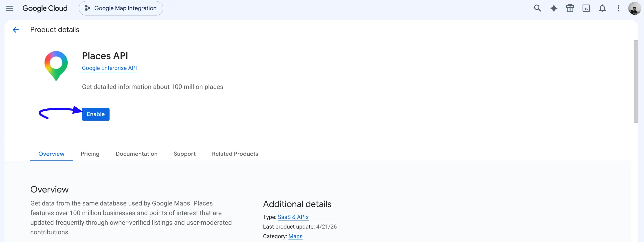This screenshot has width=644, height=242.
Task: Open the user account avatar
Action: (635, 8)
